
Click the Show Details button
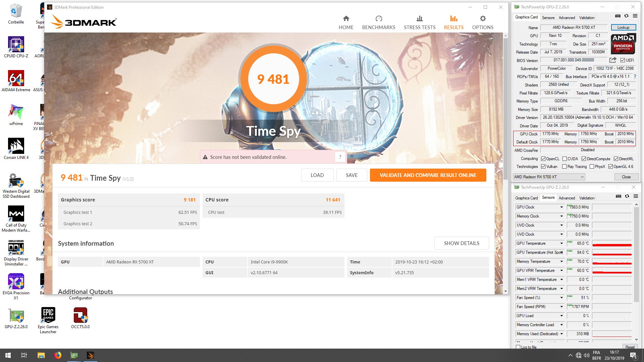click(x=462, y=243)
